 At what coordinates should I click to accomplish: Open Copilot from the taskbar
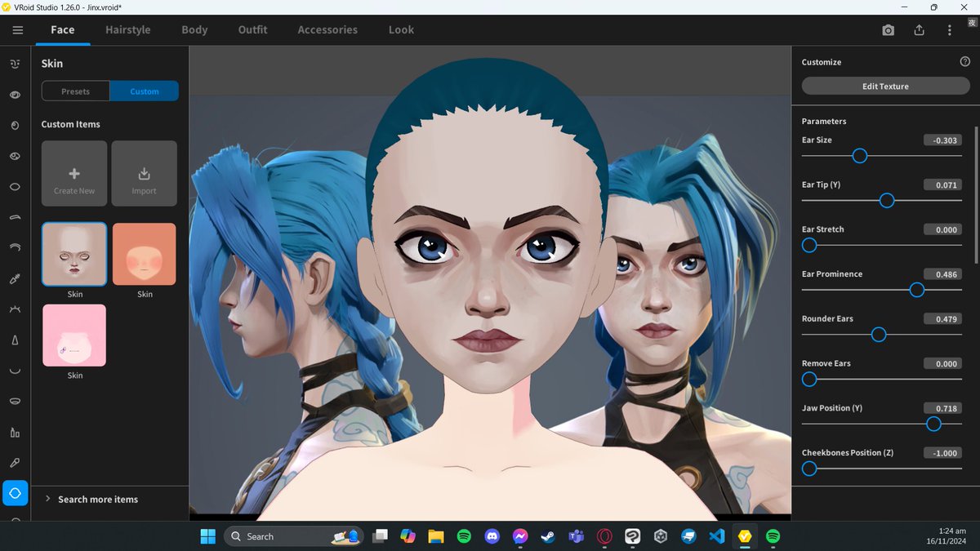click(408, 536)
